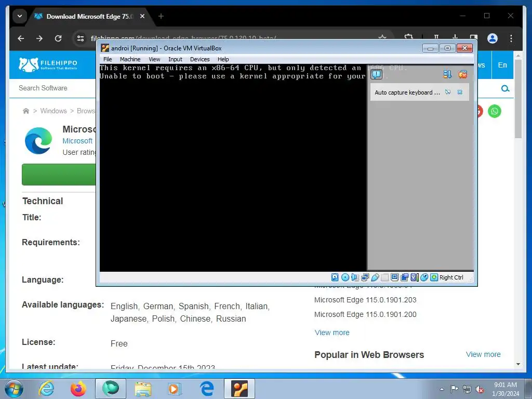532x399 pixels.
Task: Click the Chrome forward arrow
Action: click(x=39, y=38)
